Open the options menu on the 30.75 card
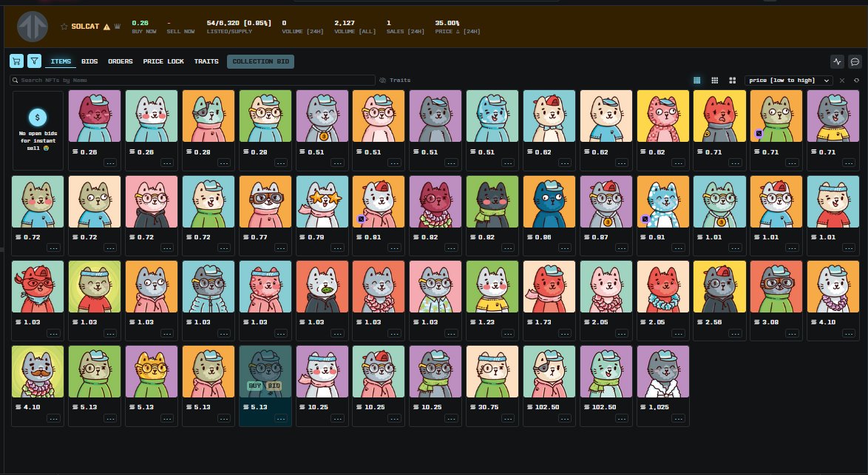 (508, 418)
